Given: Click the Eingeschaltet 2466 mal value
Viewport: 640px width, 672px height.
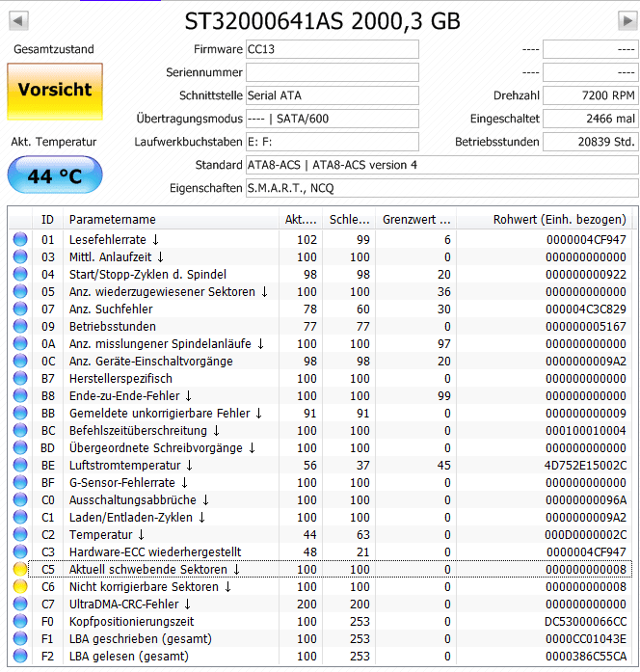Looking at the screenshot, I should tap(591, 119).
